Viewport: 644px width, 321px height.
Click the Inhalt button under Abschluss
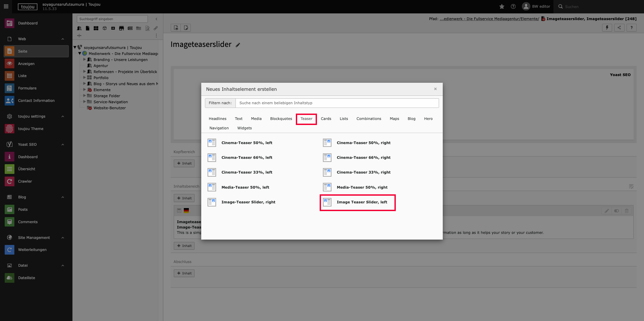[184, 273]
